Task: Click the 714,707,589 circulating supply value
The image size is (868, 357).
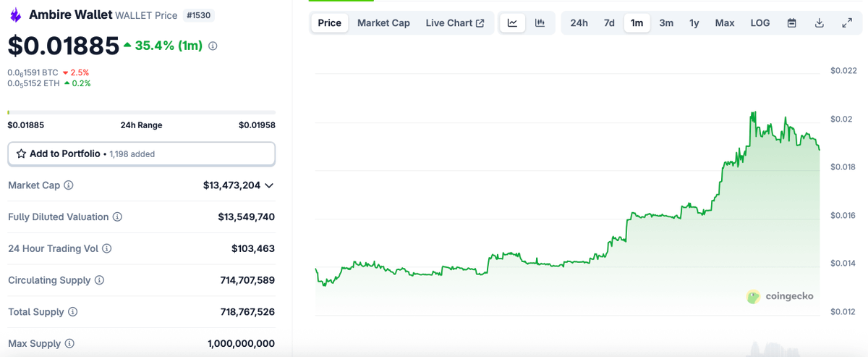Action: click(x=247, y=280)
